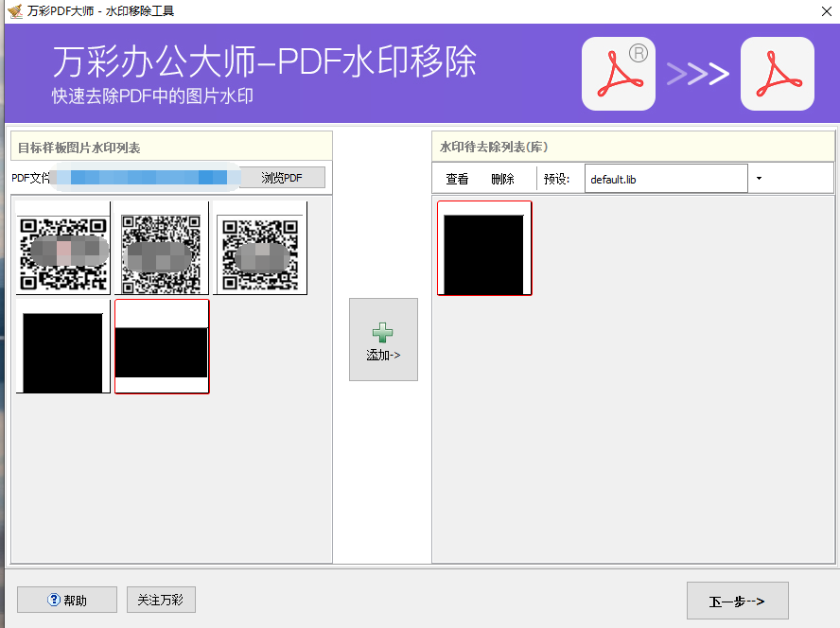This screenshot has width=840, height=628.
Task: Select the black square watermark thumbnail in left list
Action: tap(63, 347)
